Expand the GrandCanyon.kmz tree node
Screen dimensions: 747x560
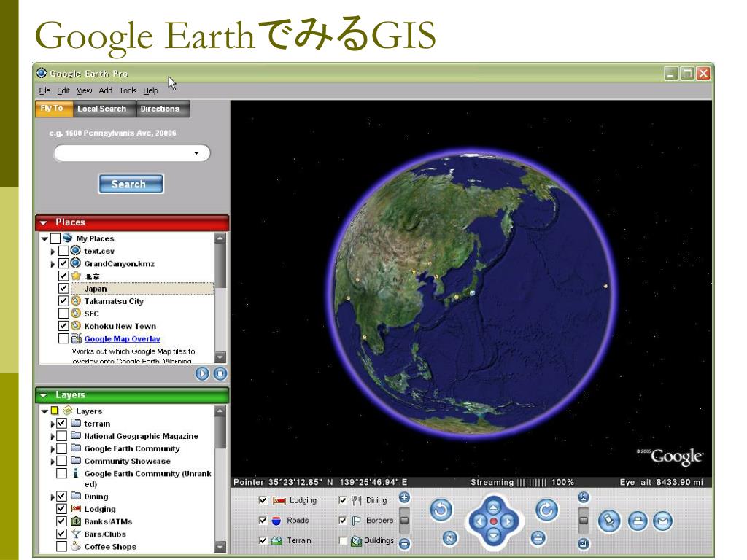click(53, 263)
